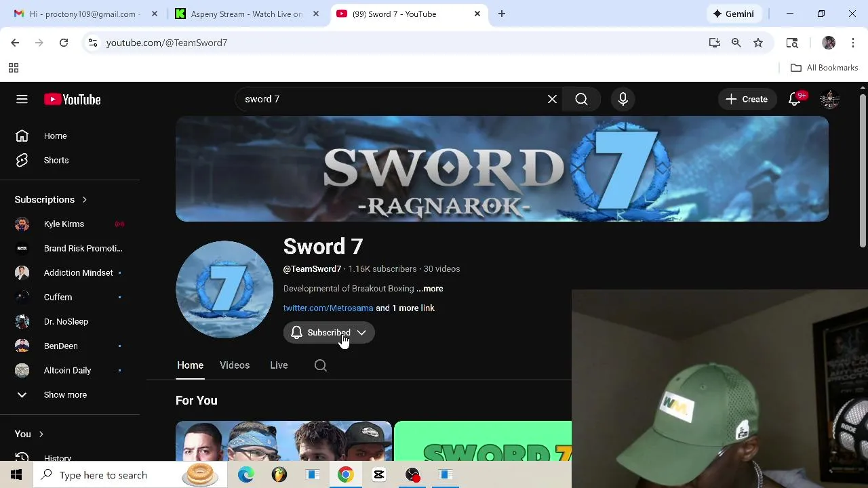Click the Windows taskbar search box

(x=130, y=475)
